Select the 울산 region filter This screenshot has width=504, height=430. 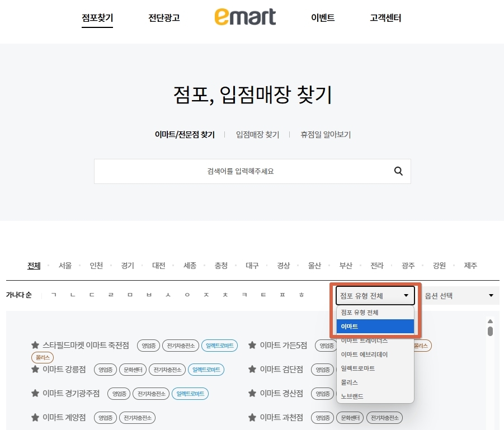[x=314, y=266]
